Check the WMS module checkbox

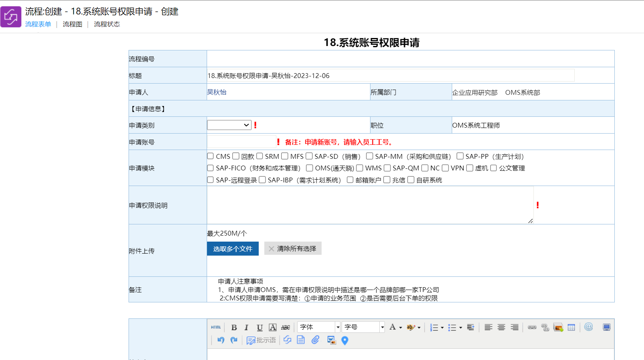pos(360,168)
